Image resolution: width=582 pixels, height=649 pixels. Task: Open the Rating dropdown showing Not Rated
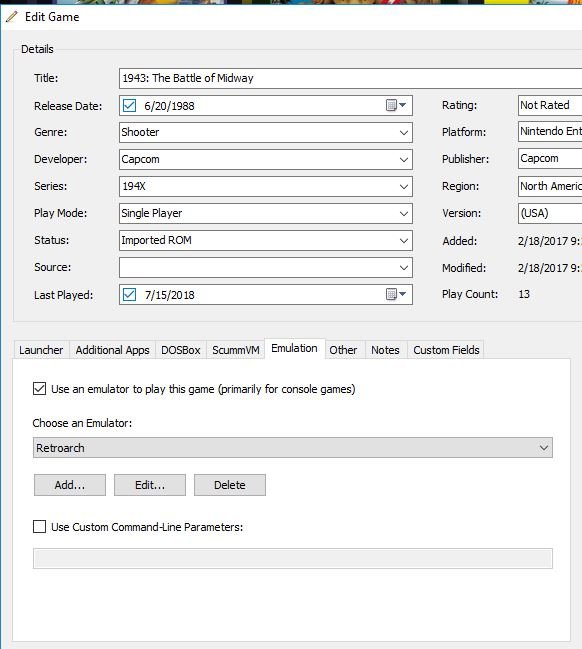point(550,105)
